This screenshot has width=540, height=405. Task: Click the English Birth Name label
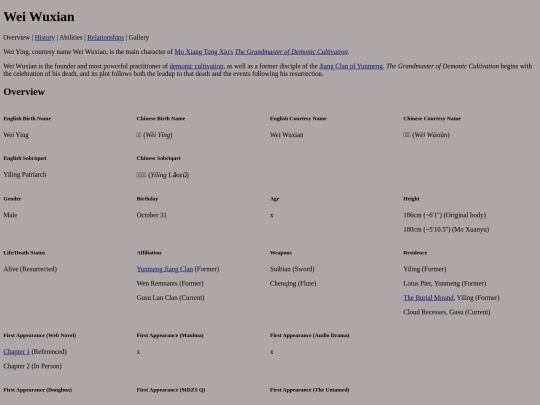click(x=27, y=118)
